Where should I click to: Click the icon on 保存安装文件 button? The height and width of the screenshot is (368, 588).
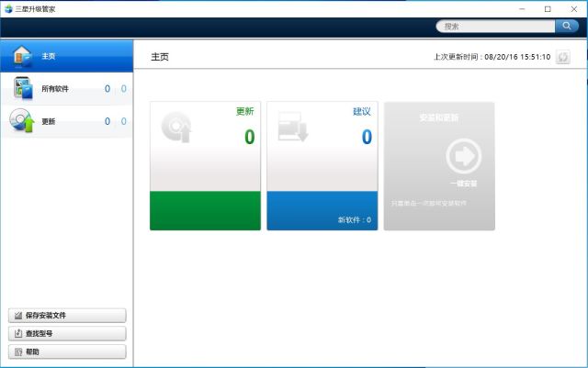point(18,316)
